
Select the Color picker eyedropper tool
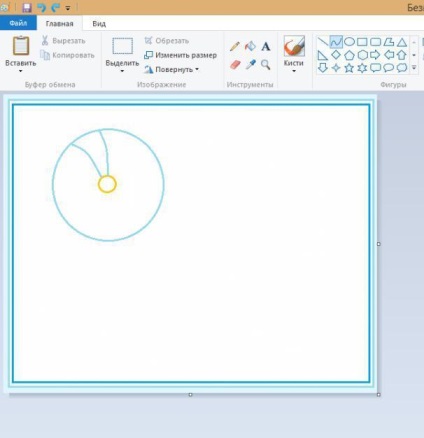point(250,64)
